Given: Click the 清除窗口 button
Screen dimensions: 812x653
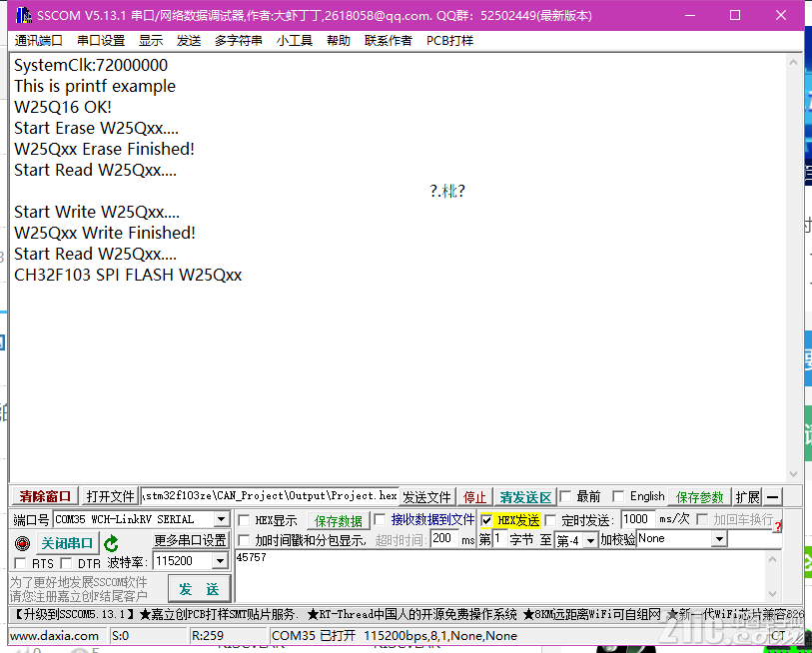Looking at the screenshot, I should pyautogui.click(x=45, y=496).
